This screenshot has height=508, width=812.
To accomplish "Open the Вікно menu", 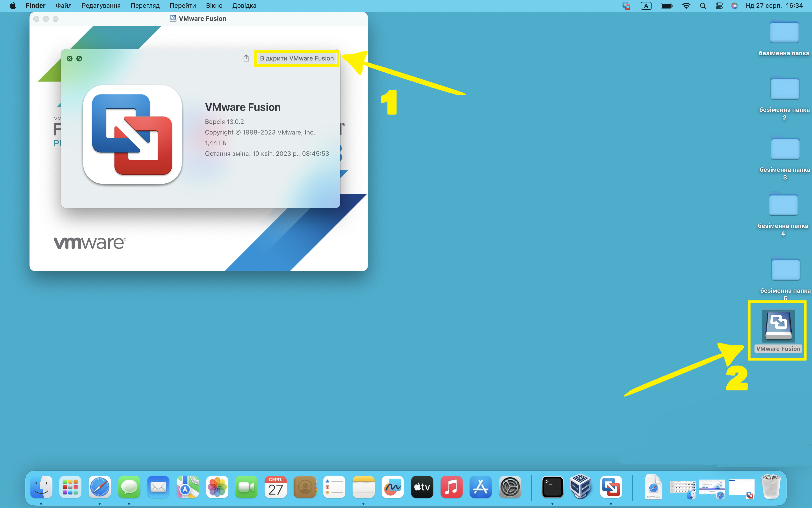I will tap(214, 6).
